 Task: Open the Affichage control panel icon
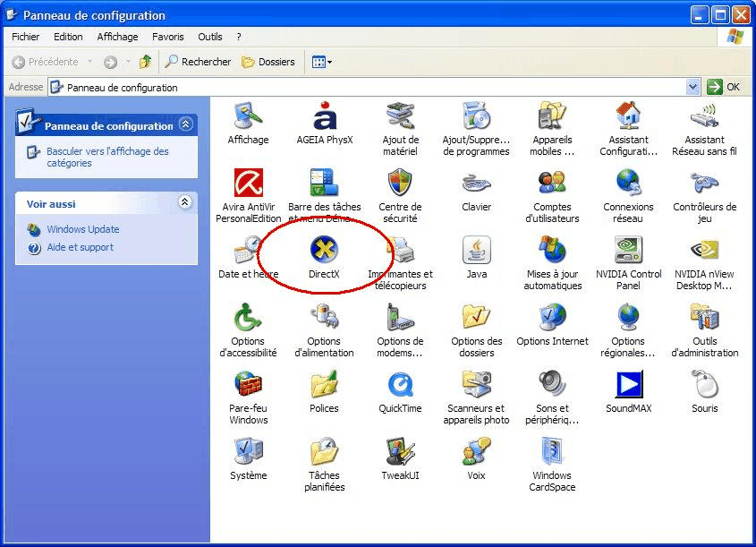pyautogui.click(x=249, y=115)
